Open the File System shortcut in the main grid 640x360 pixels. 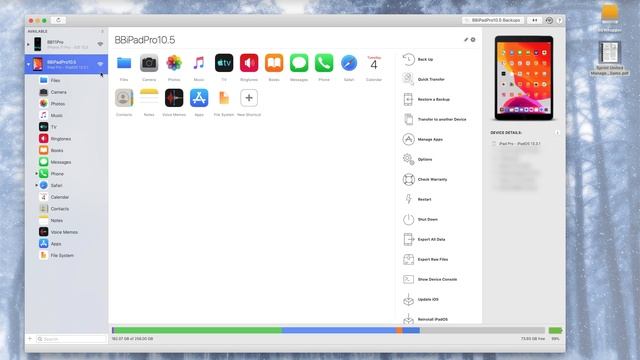224,98
